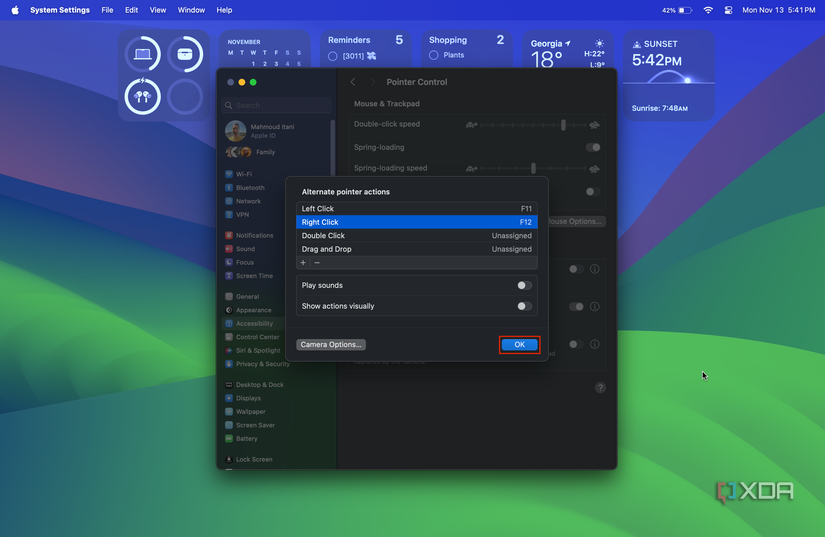Select the Right Click row
The image size is (825, 537).
pyautogui.click(x=417, y=222)
